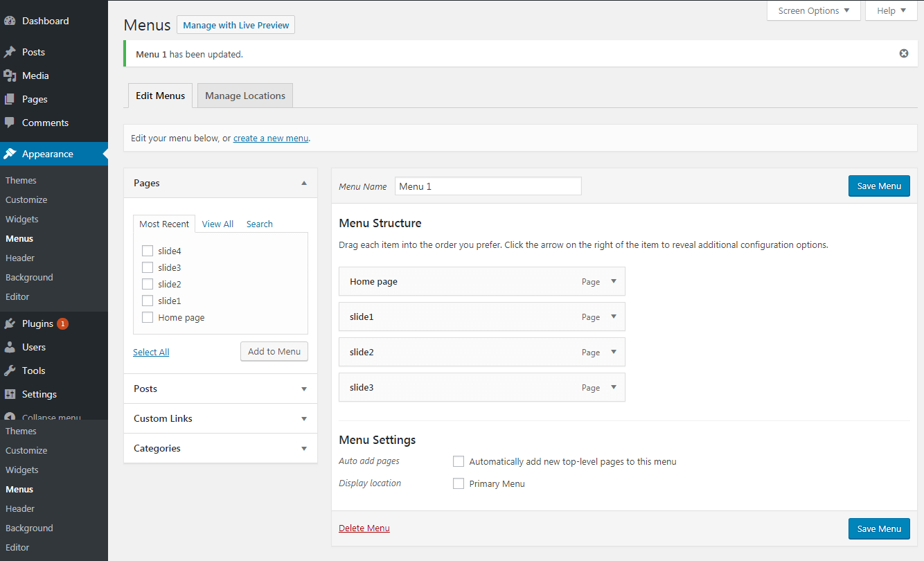Screen dimensions: 924x561
Task: Click the top Save Menu button
Action: click(x=879, y=186)
